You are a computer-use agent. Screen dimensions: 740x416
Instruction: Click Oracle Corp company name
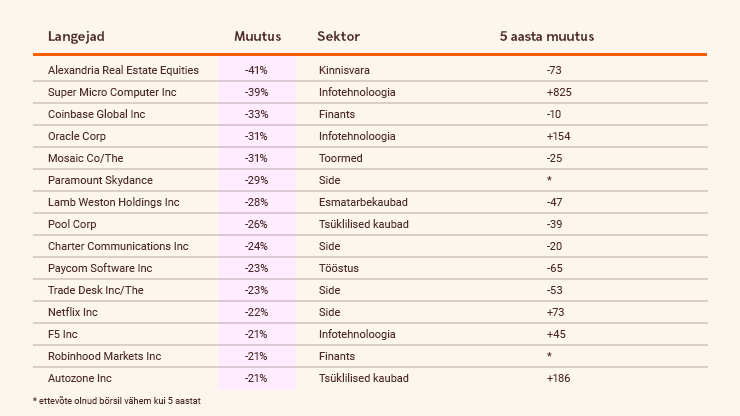[x=76, y=136]
